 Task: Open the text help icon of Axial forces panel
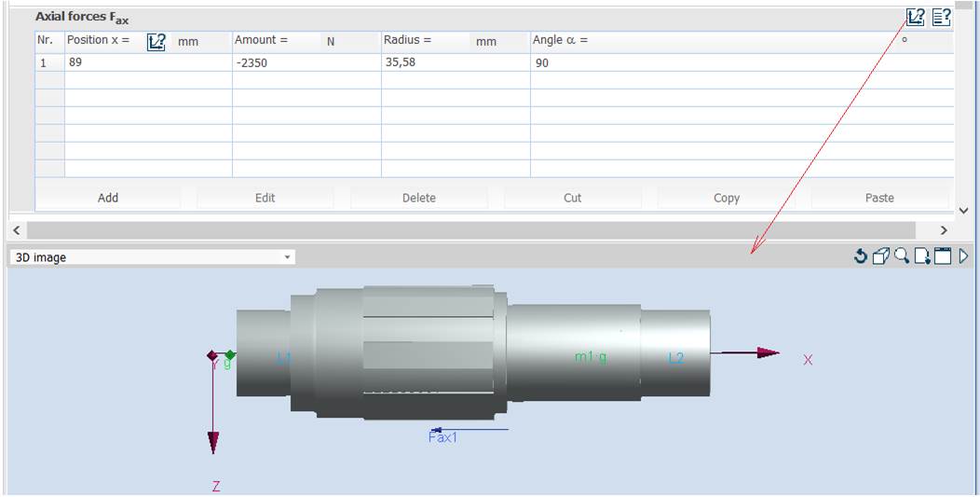pos(941,17)
